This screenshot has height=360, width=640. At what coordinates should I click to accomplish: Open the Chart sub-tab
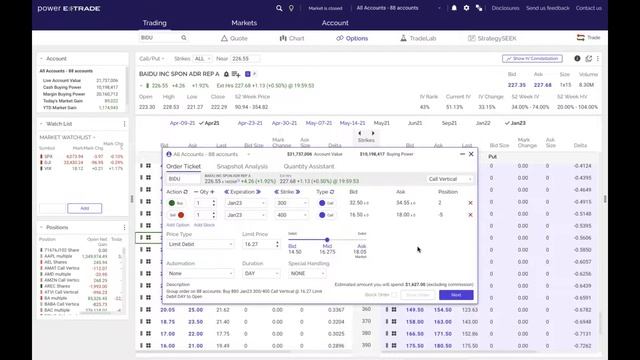[292, 38]
